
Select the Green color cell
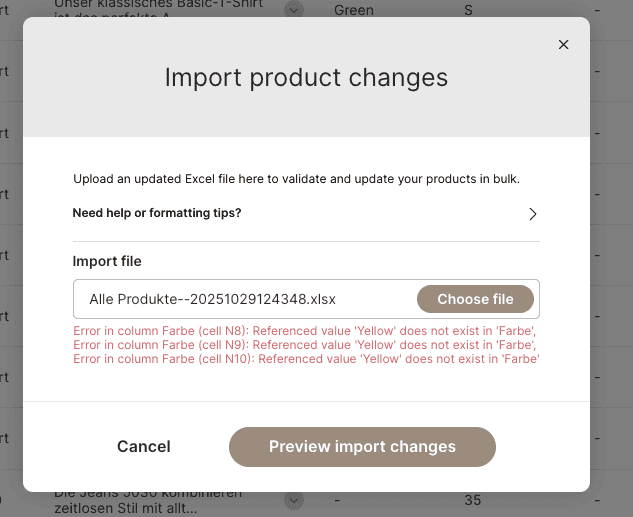coord(354,10)
